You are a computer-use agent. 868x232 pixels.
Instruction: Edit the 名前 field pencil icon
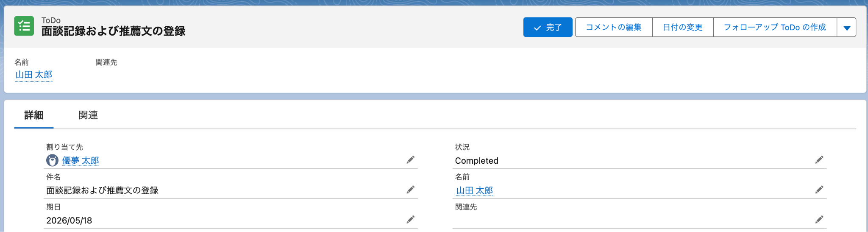[x=819, y=190]
